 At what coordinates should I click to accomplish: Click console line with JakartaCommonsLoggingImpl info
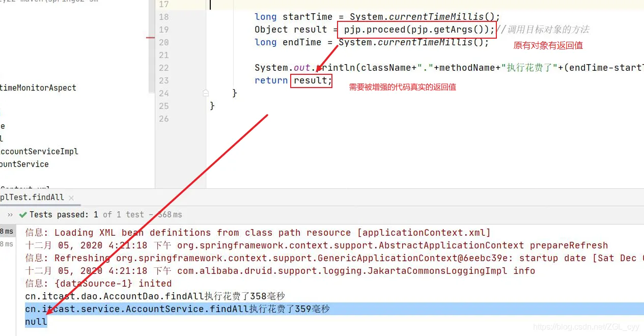[x=280, y=271]
